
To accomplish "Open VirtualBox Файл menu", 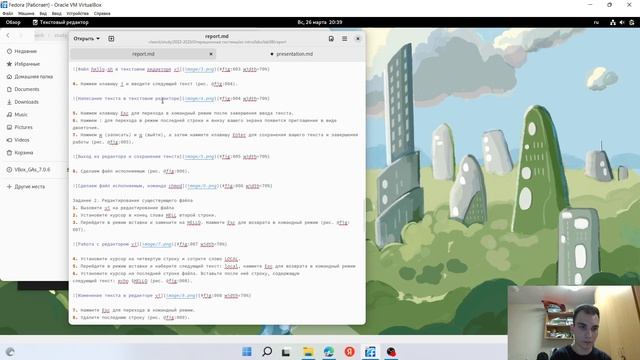I will [x=7, y=13].
